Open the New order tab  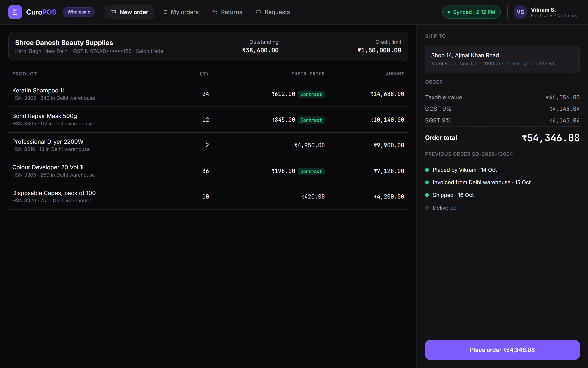pos(129,12)
